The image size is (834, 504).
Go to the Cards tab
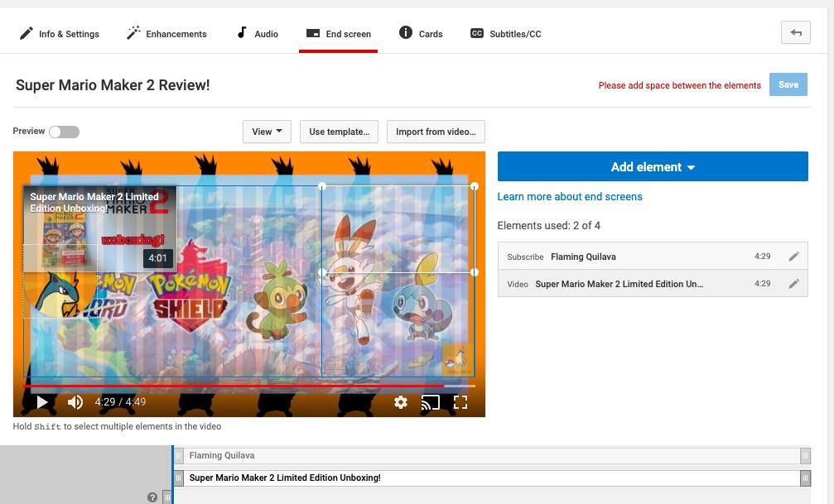(420, 33)
